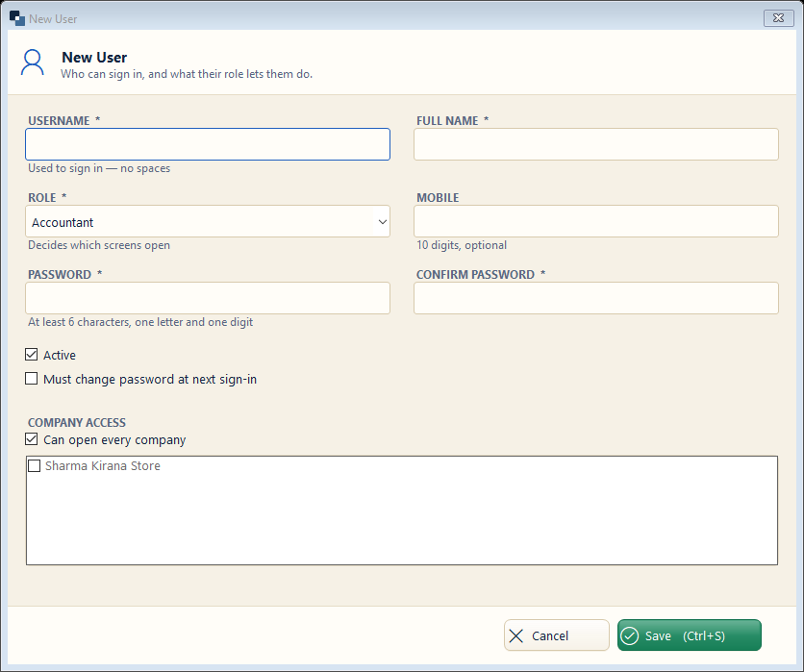Click the '10 digits, optional' hint text
Screen dimensions: 804x672
462,245
